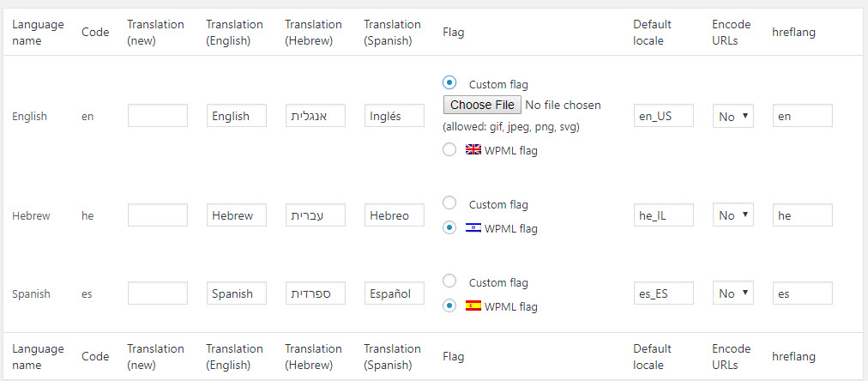Select Custom flag radio for English

pos(449,82)
